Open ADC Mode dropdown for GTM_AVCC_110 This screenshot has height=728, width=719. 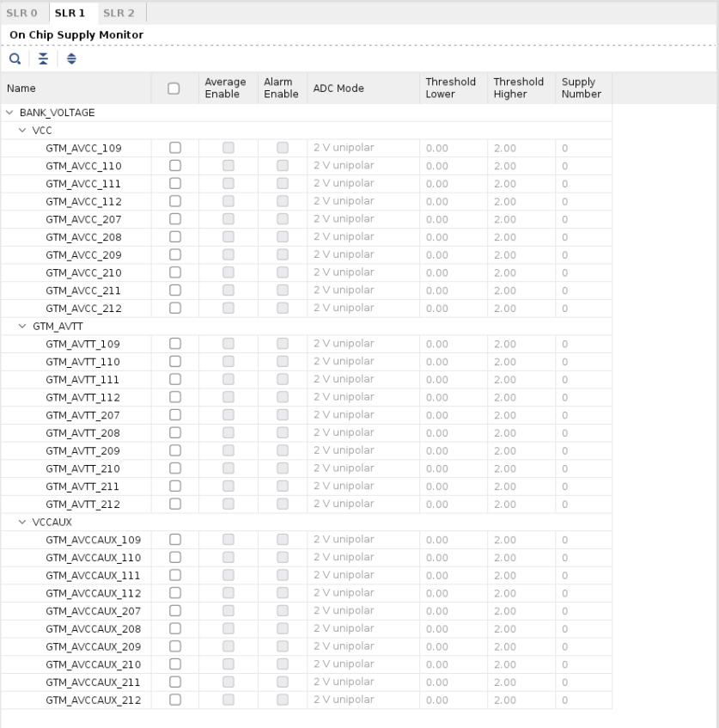(x=363, y=166)
